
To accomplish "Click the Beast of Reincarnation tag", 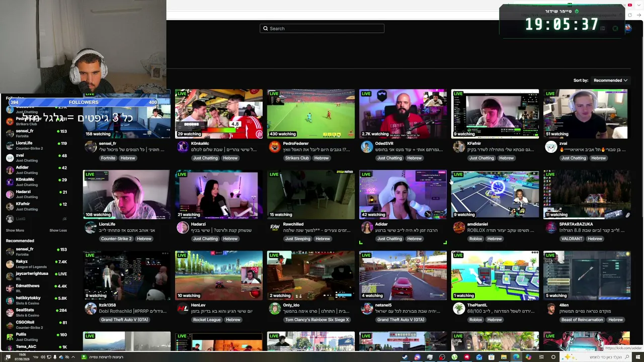I will click(582, 320).
